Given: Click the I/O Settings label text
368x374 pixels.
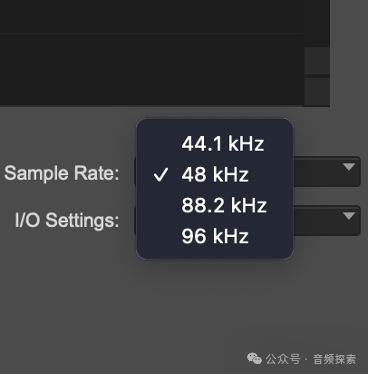Looking at the screenshot, I should click(67, 220).
